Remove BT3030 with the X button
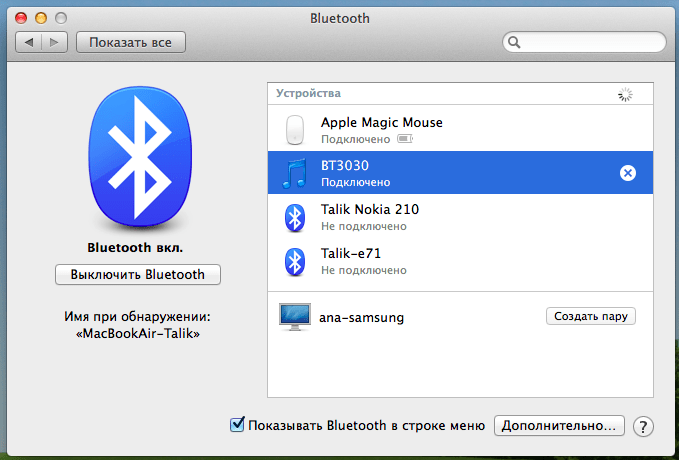The height and width of the screenshot is (460, 679). pyautogui.click(x=627, y=173)
